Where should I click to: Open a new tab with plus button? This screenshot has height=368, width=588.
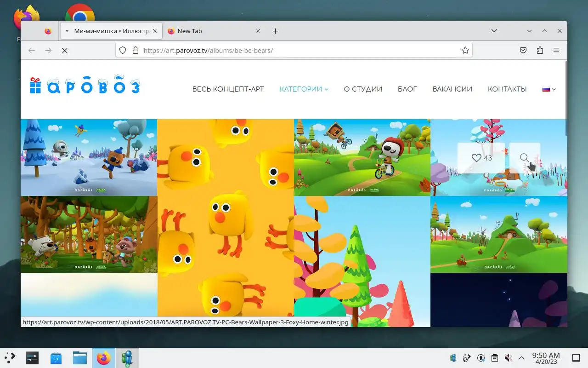pyautogui.click(x=275, y=31)
